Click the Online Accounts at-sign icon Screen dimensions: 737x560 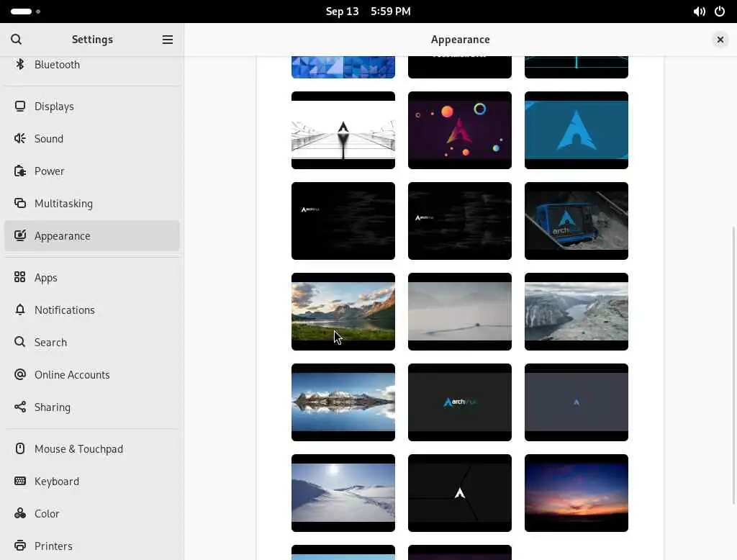[x=19, y=374]
